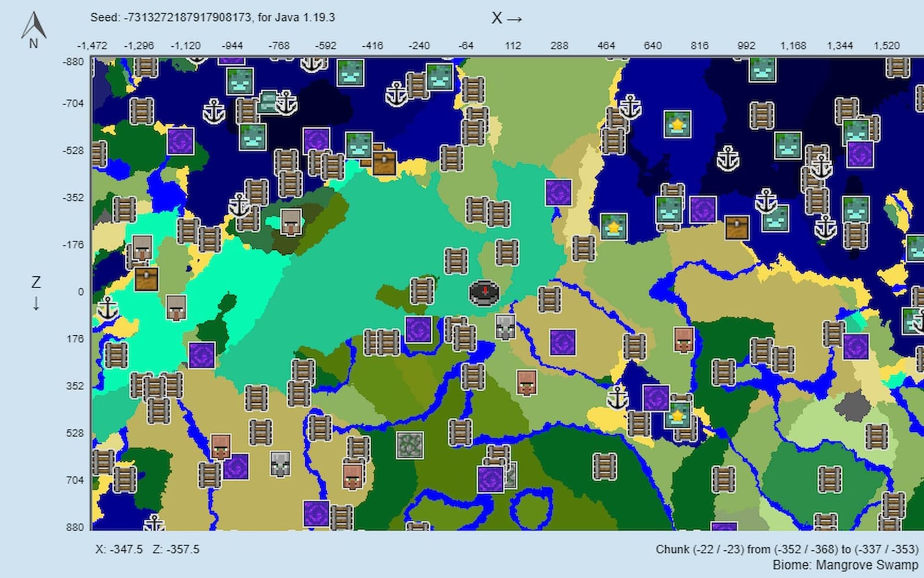Click the yellow star structure icon in the upper right
This screenshot has width=924, height=578.
coord(679,123)
